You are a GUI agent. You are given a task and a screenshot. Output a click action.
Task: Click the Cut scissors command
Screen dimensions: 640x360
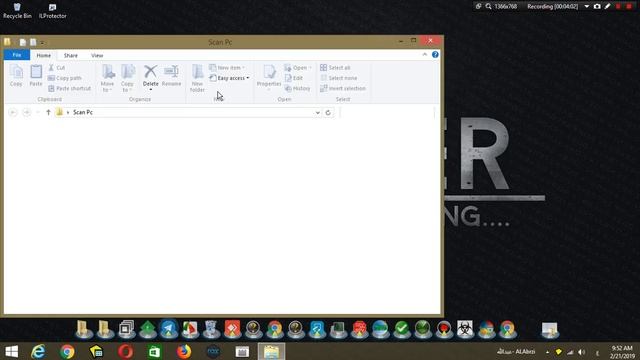click(x=57, y=68)
